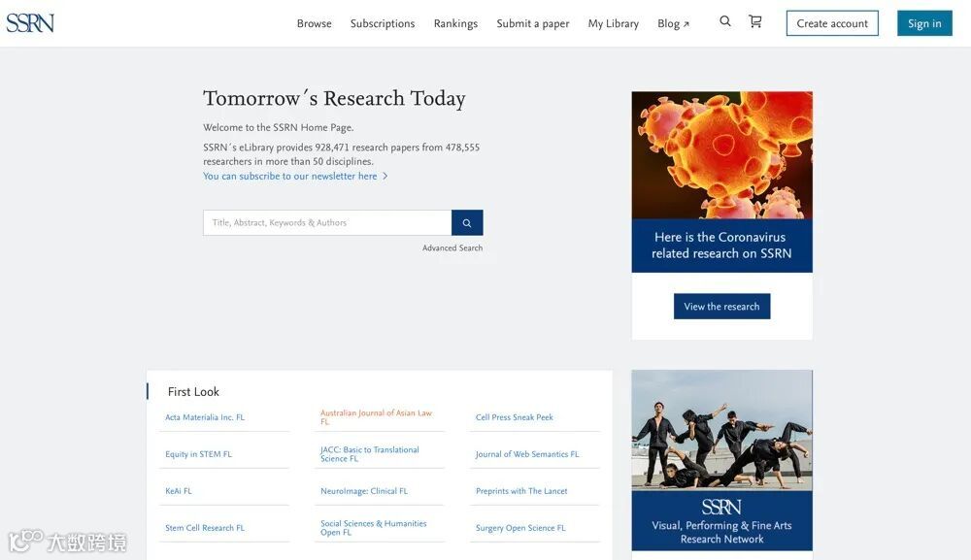Open Cell Press Sneak Peek link
Screen dimensions: 971x560
(514, 417)
